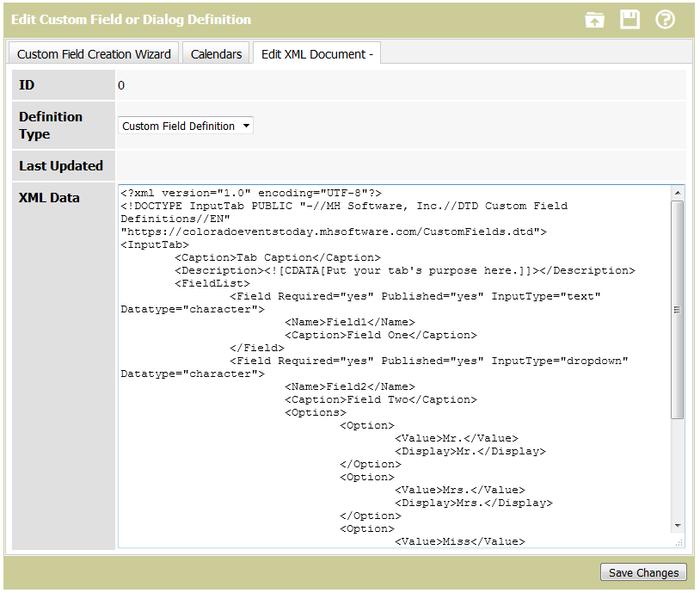This screenshot has height=593, width=700.
Task: Open the Calendars tab
Action: (x=216, y=53)
